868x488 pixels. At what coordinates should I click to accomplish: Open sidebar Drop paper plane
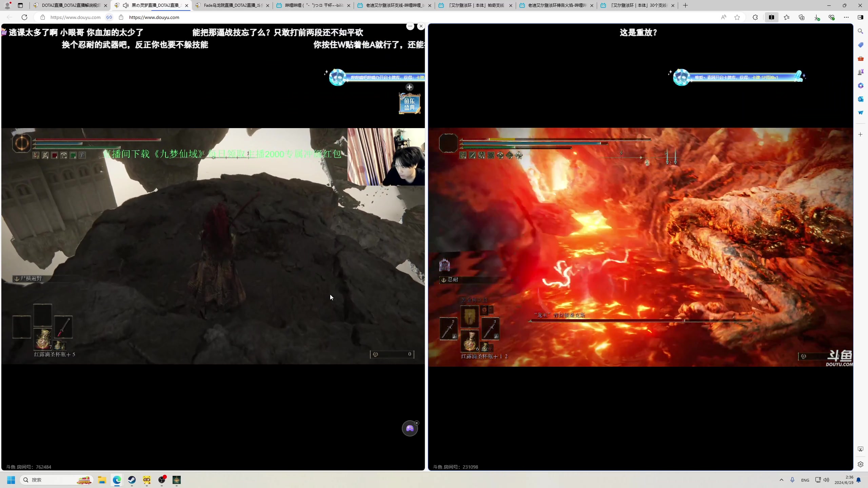pos(861,113)
